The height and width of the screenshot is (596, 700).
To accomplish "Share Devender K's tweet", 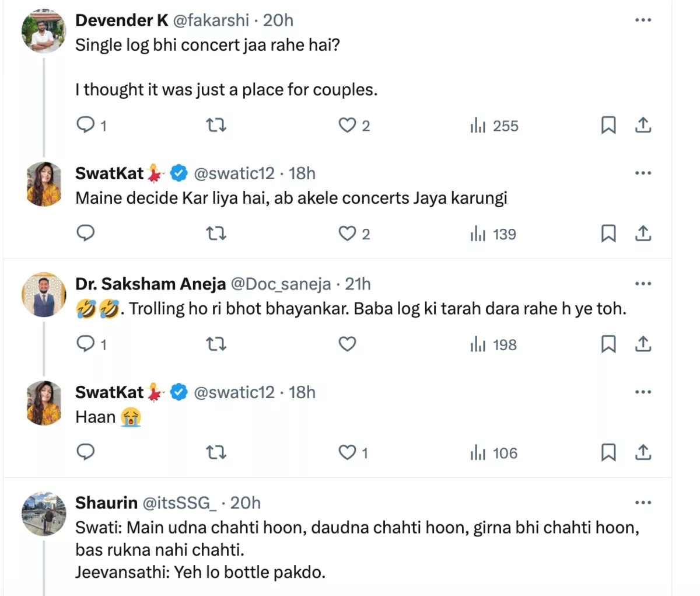I will pyautogui.click(x=643, y=125).
